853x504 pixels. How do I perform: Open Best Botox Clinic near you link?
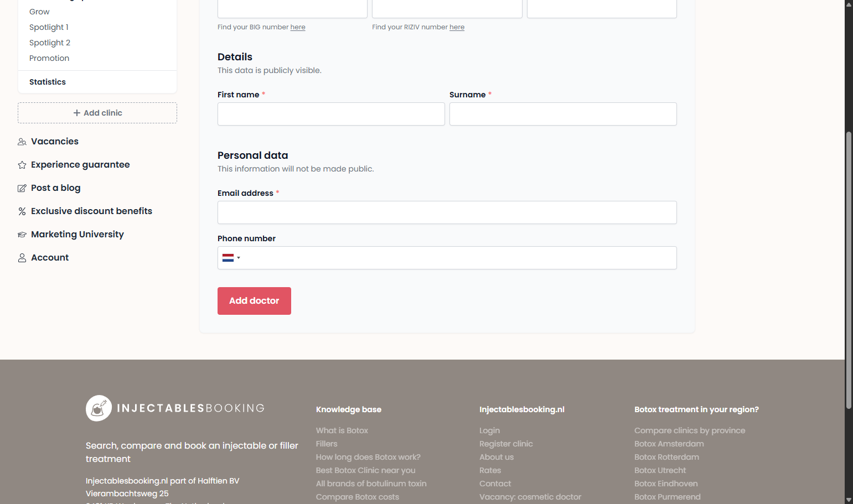point(365,470)
